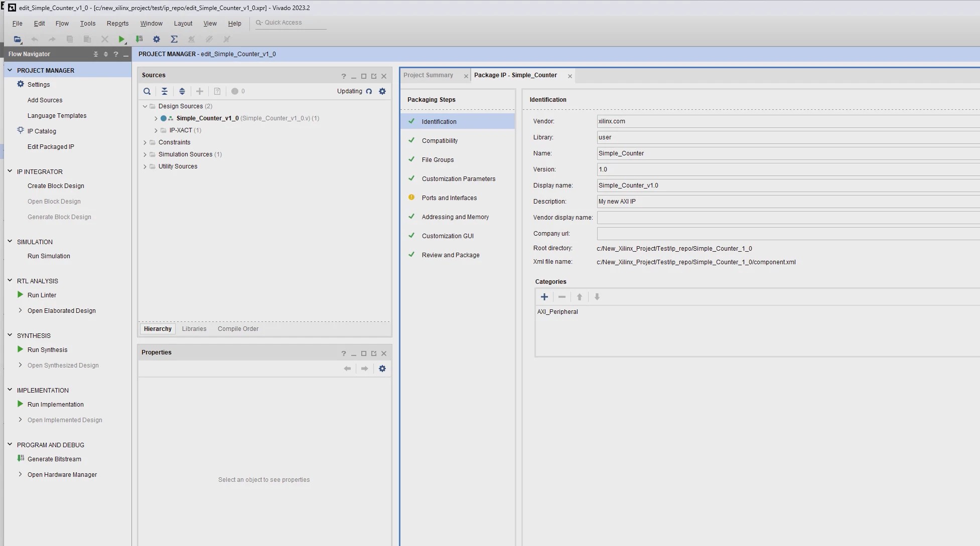Switch to Compile Order tab
The height and width of the screenshot is (546, 980).
(x=238, y=329)
